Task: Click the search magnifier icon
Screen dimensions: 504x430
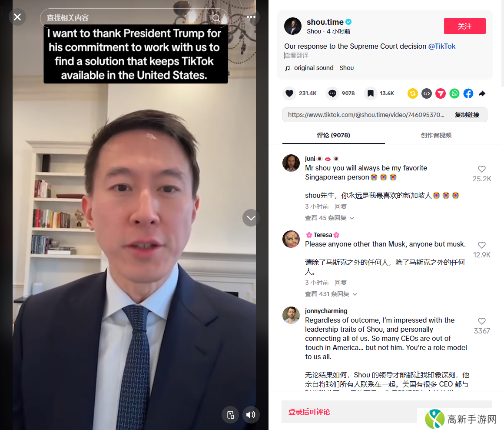Action: (x=216, y=18)
